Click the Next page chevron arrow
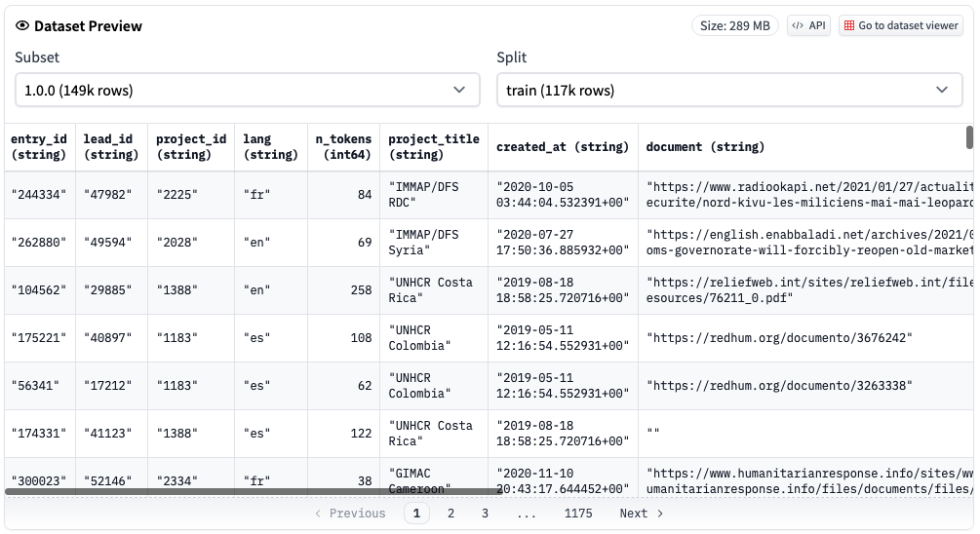 click(x=660, y=514)
